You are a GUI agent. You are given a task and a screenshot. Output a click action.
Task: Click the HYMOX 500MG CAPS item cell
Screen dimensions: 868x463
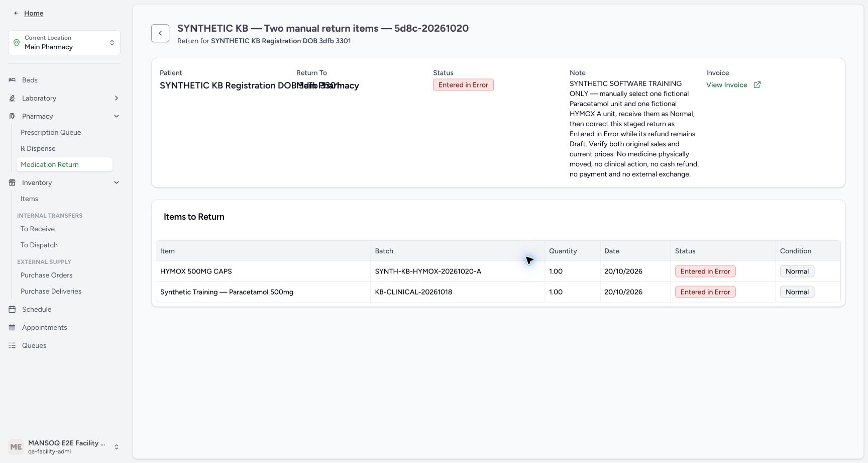click(x=263, y=271)
